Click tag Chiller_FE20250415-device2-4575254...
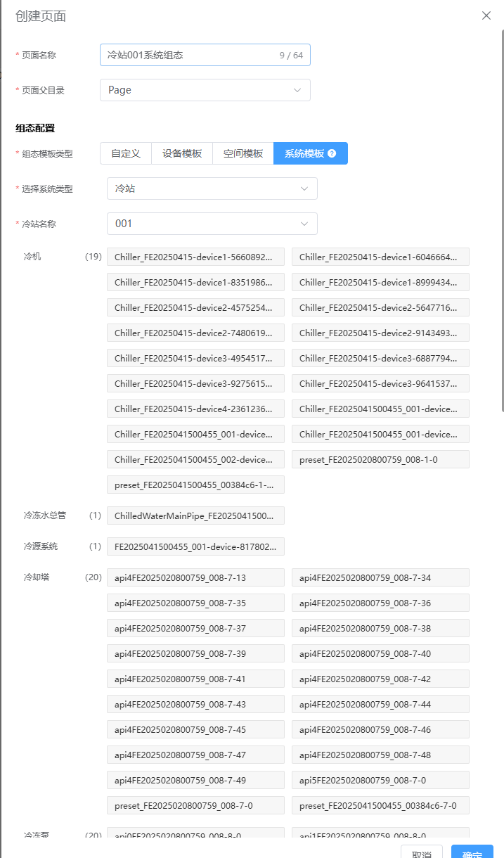504x858 pixels. [196, 307]
